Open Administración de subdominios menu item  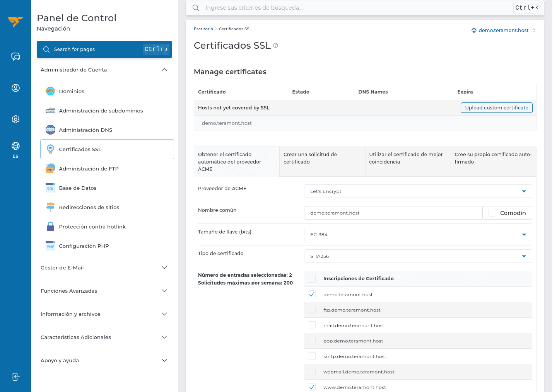[x=107, y=111]
